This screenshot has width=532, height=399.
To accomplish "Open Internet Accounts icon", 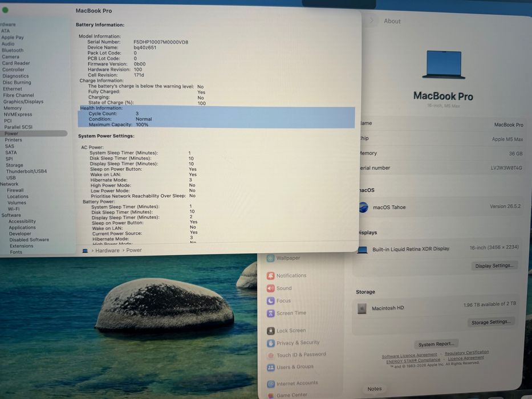I will point(270,384).
